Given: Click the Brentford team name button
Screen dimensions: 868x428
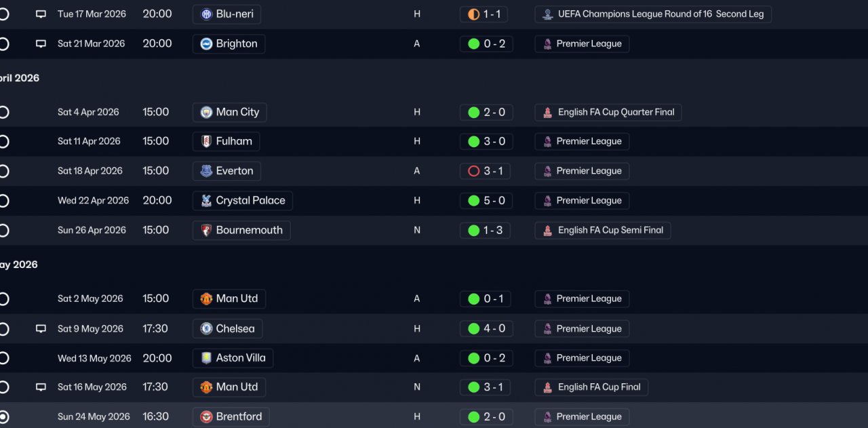Looking at the screenshot, I should pyautogui.click(x=231, y=416).
